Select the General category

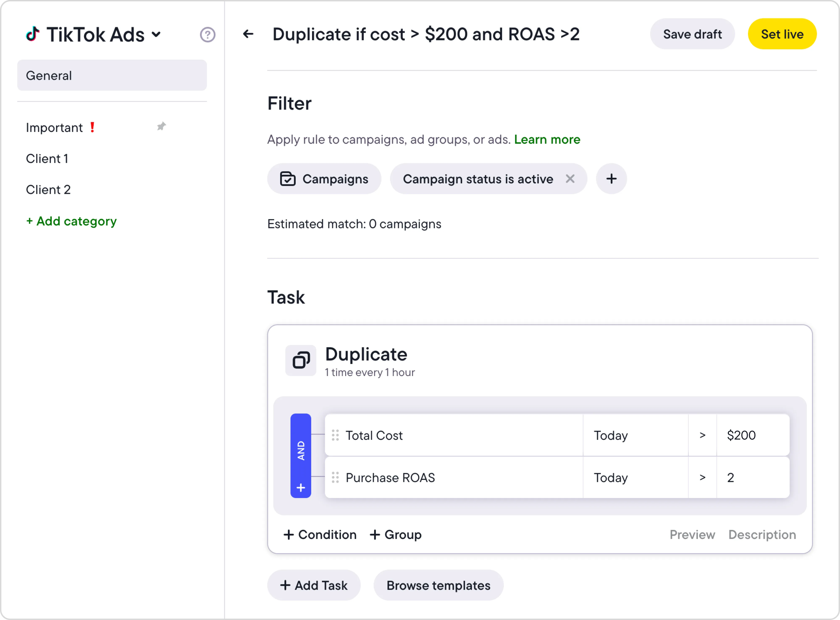[x=112, y=75]
